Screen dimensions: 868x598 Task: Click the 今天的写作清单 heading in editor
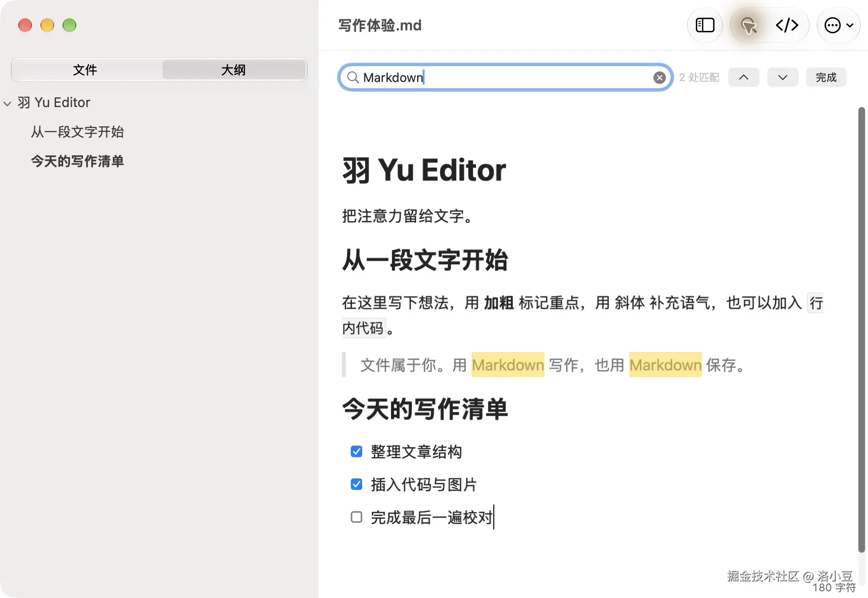tap(425, 409)
